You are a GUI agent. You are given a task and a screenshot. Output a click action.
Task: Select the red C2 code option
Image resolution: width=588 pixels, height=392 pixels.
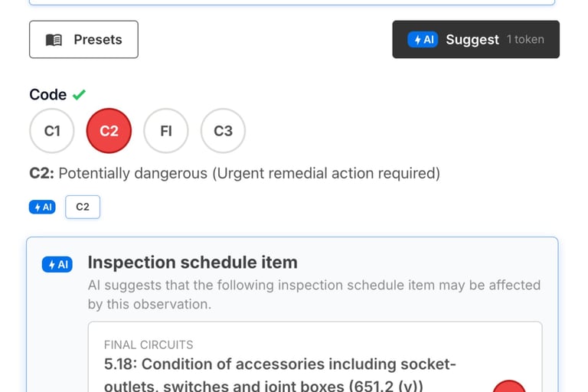point(109,131)
